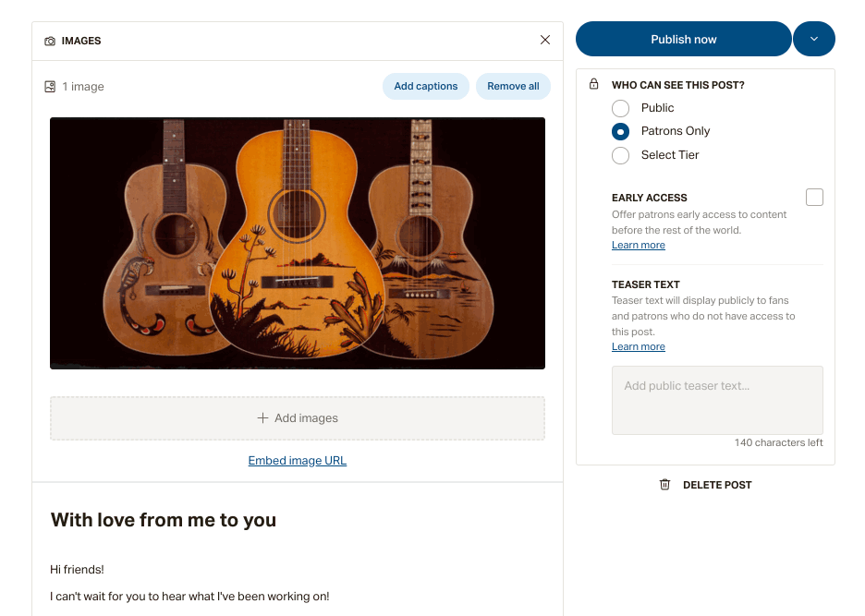865x616 pixels.
Task: Click the post title 'With love from me to you'
Action: pyautogui.click(x=164, y=520)
